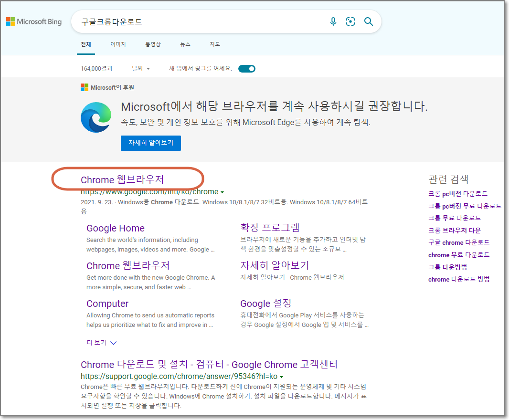The height and width of the screenshot is (420, 509).
Task: Click the 164,000결과 result count text
Action: (96, 68)
